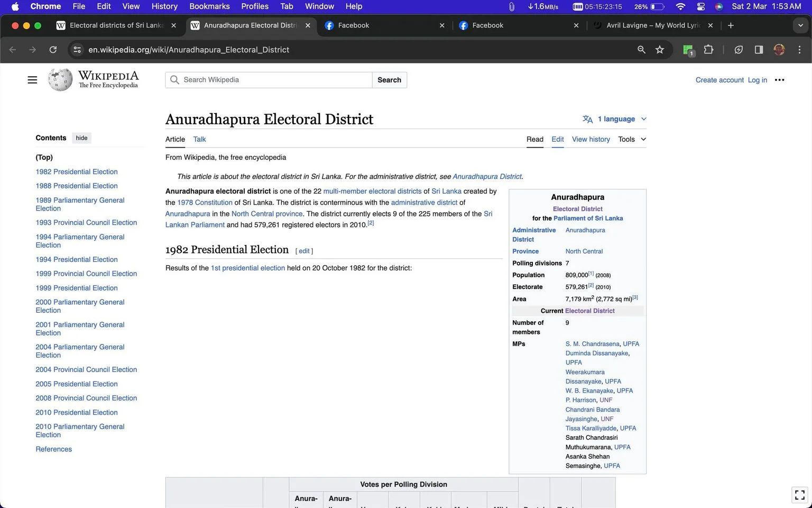812x508 pixels.
Task: Open Chrome extensions puzzle icon
Action: pos(708,50)
